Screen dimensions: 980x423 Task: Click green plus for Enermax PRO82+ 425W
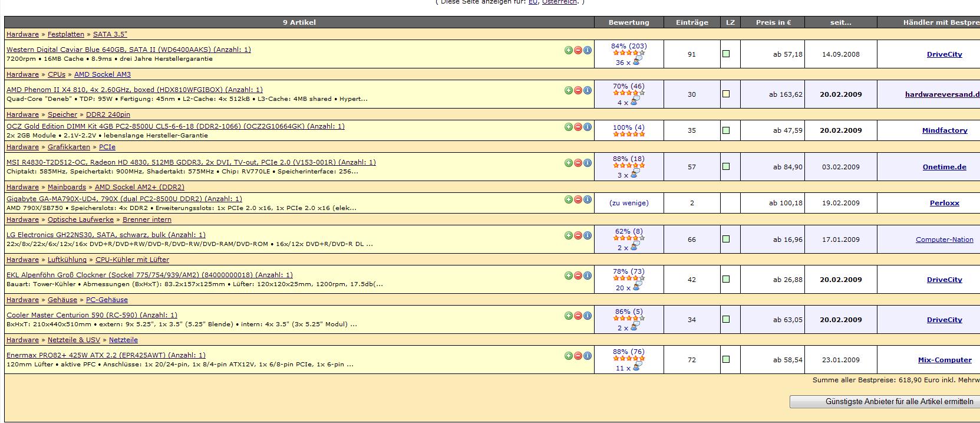click(569, 356)
